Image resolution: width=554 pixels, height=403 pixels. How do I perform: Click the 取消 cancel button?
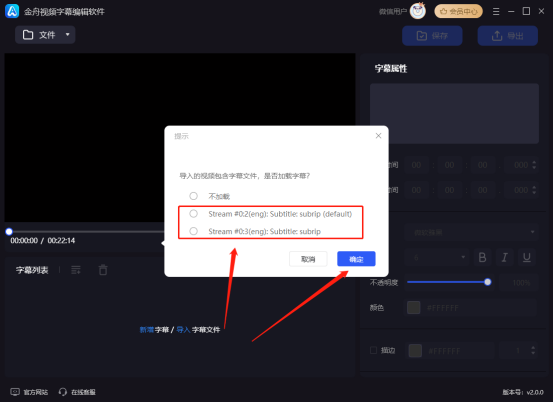[308, 259]
